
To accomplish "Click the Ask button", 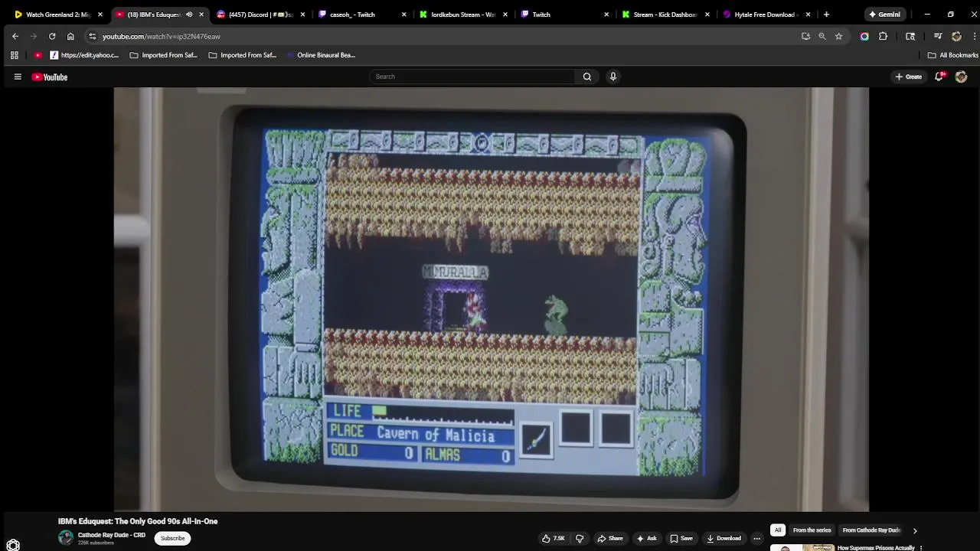I will click(x=647, y=538).
